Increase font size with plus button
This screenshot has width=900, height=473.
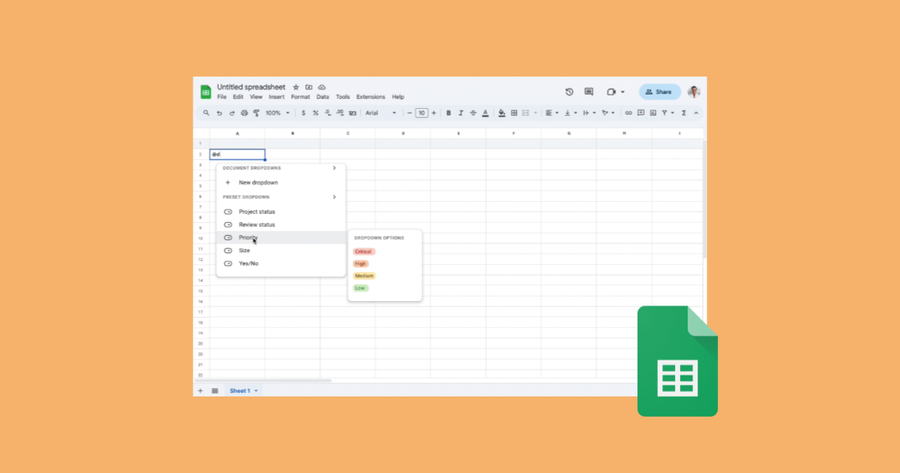(x=434, y=113)
